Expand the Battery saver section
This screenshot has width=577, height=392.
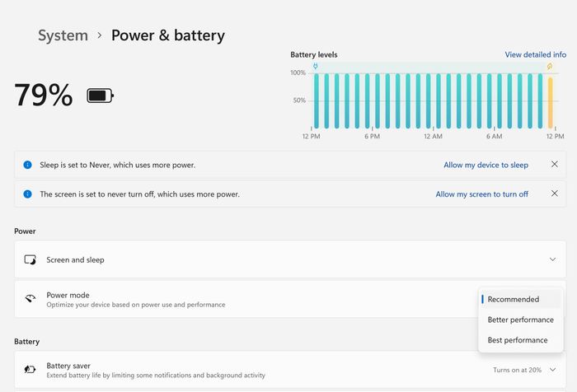(x=552, y=370)
